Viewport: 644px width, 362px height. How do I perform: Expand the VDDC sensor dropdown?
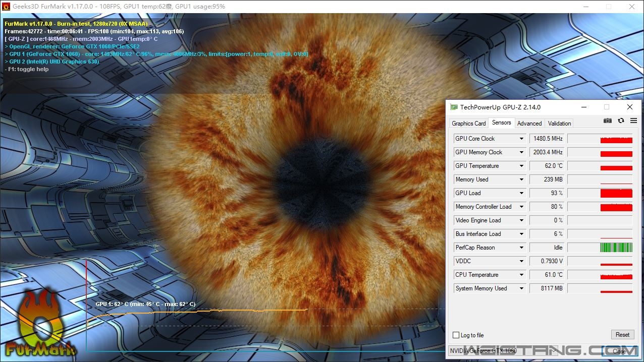(522, 261)
